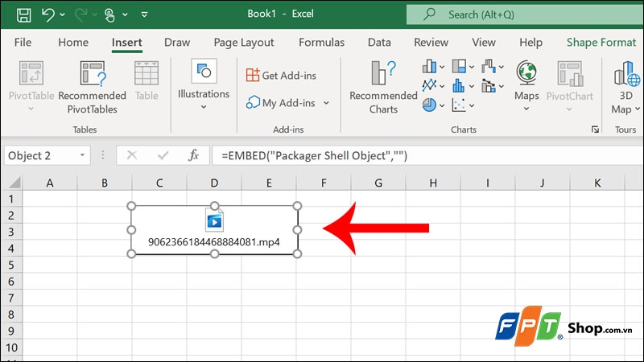
Task: Click the PivotTable icon
Action: 31,73
